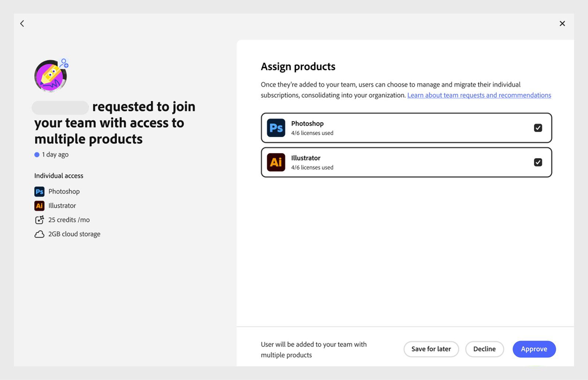Approve the team join request

point(534,349)
